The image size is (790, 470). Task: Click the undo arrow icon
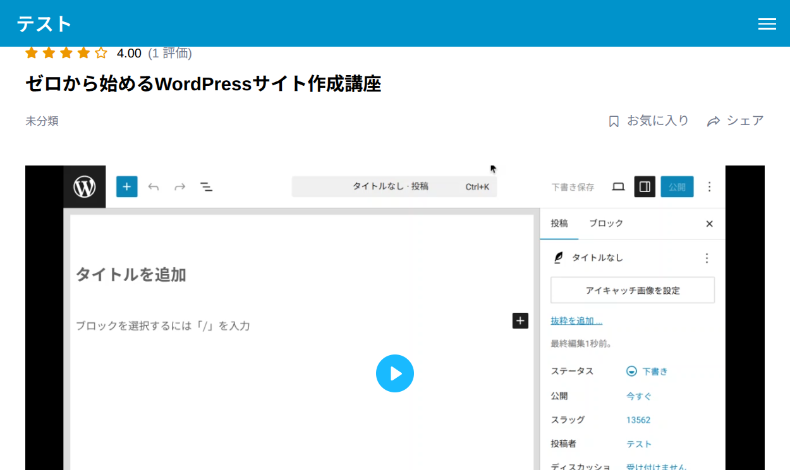154,187
